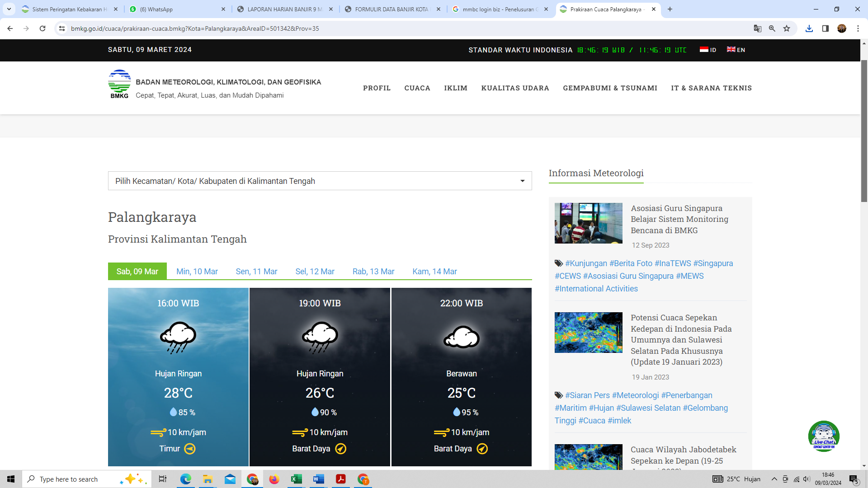Switch language to ID
Screen dimensions: 868x488
coord(708,50)
